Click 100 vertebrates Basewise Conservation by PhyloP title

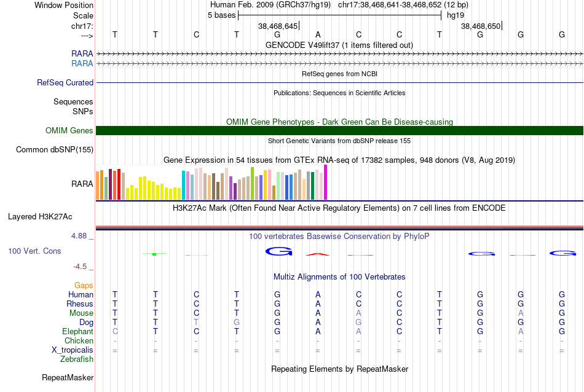[x=339, y=236]
